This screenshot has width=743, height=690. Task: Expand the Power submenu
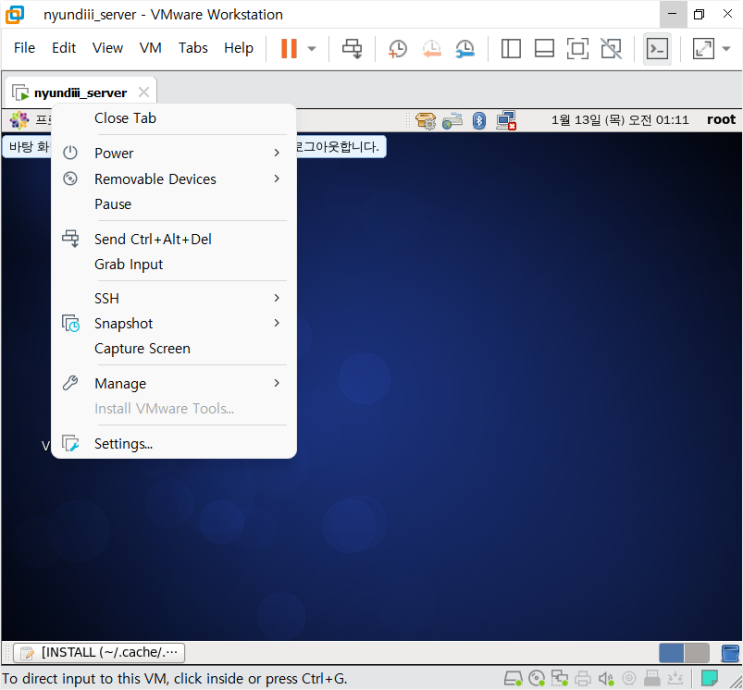click(x=173, y=153)
